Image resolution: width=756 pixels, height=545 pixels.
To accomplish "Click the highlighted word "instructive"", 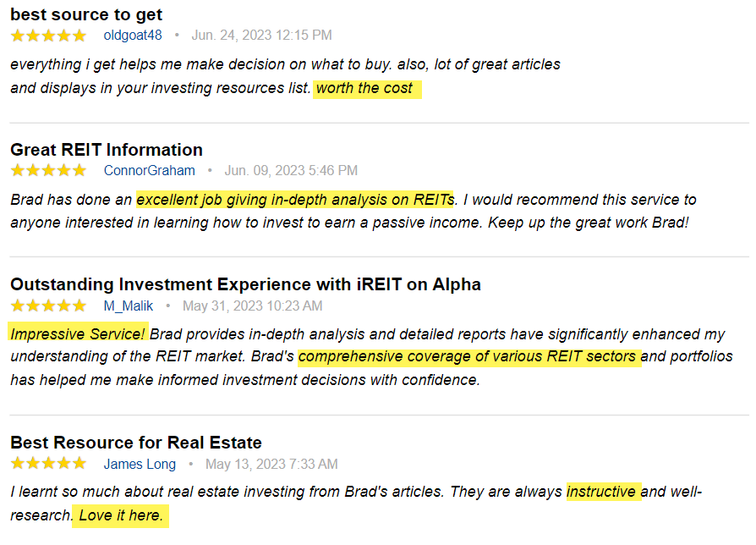I will pos(603,492).
